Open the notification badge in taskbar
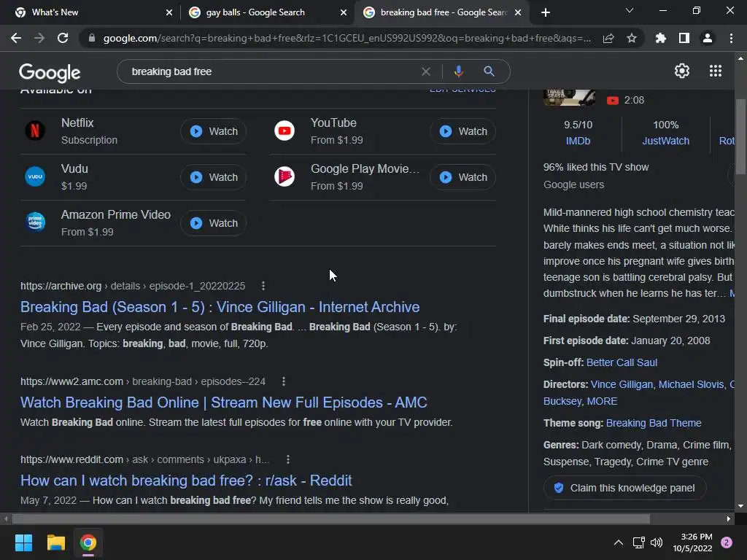 tap(727, 542)
